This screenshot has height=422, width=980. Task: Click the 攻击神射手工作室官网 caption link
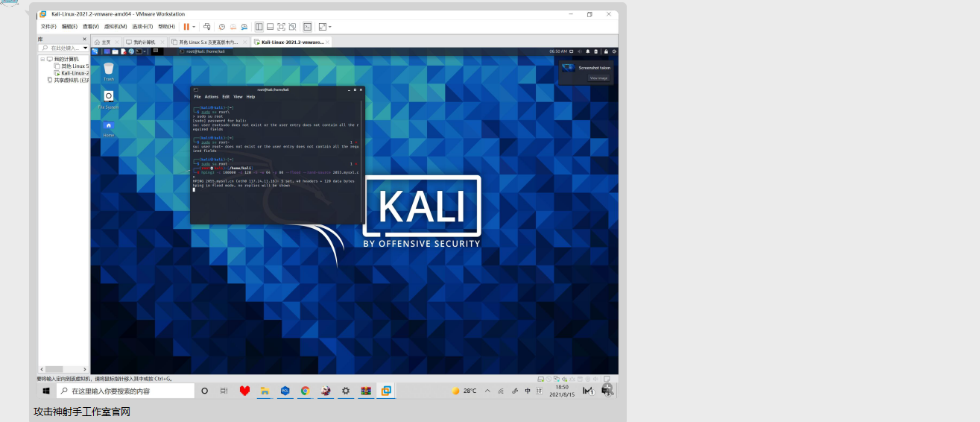(x=82, y=412)
